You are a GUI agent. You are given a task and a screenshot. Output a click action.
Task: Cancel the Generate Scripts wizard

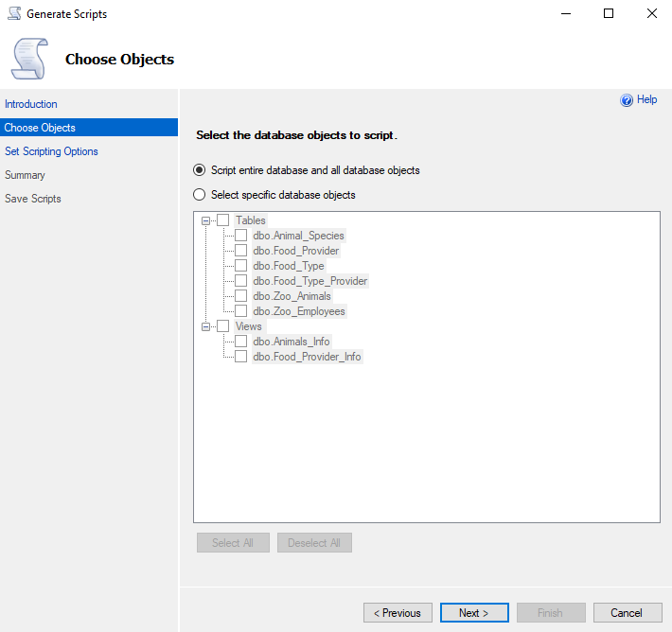(628, 613)
